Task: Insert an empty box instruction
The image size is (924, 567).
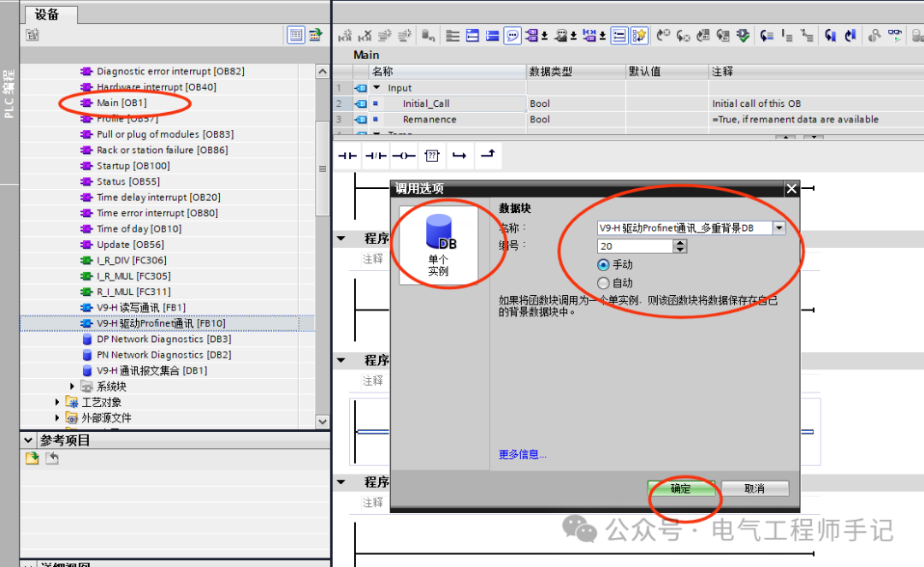Action: click(x=432, y=156)
